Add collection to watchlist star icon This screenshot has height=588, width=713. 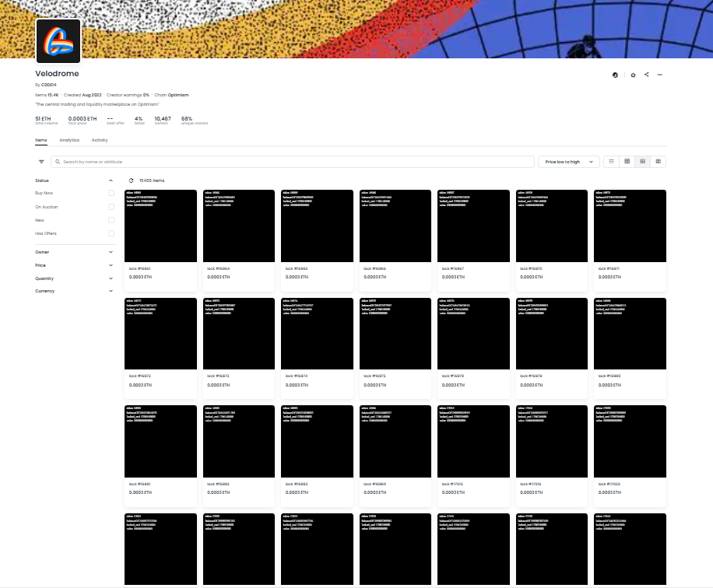[x=633, y=75]
